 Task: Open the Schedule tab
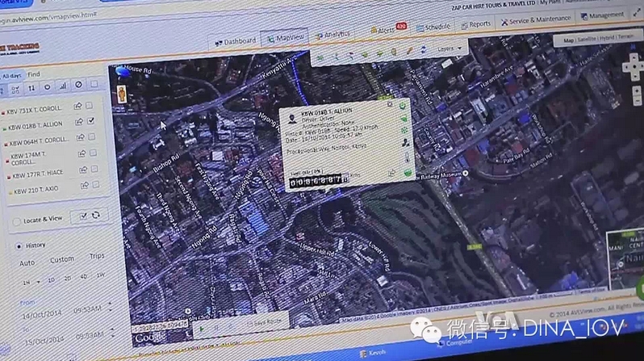coord(433,27)
